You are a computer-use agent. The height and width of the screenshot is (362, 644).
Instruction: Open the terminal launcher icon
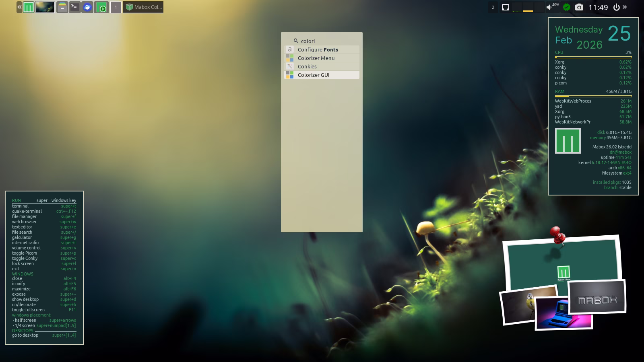(x=74, y=7)
